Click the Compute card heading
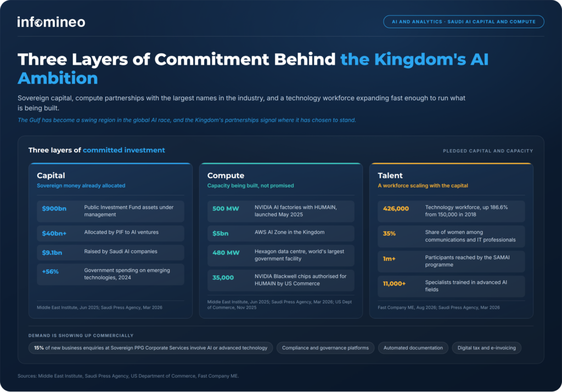Screen dimensions: 562x392 pyautogui.click(x=226, y=175)
